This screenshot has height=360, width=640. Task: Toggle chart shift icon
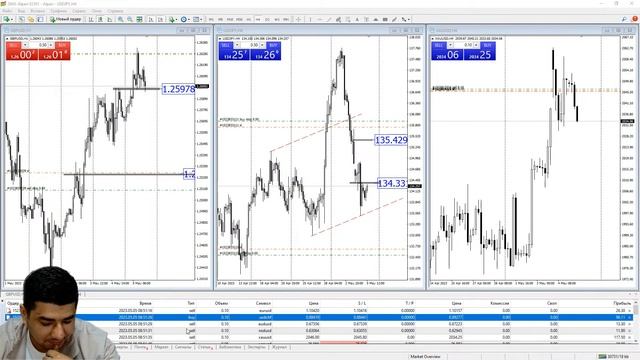click(160, 19)
